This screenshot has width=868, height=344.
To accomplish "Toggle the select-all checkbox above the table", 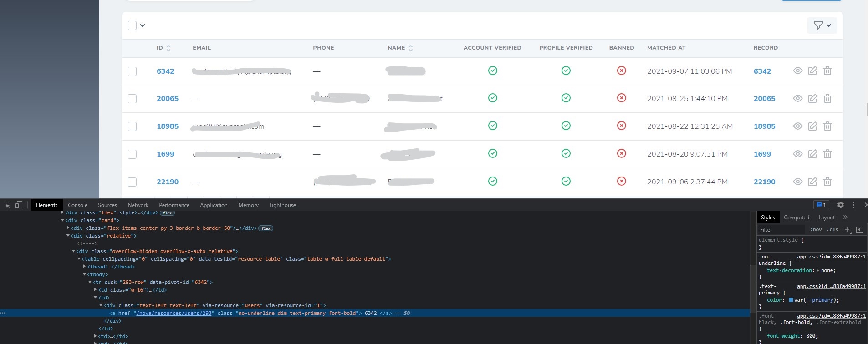I will 132,25.
